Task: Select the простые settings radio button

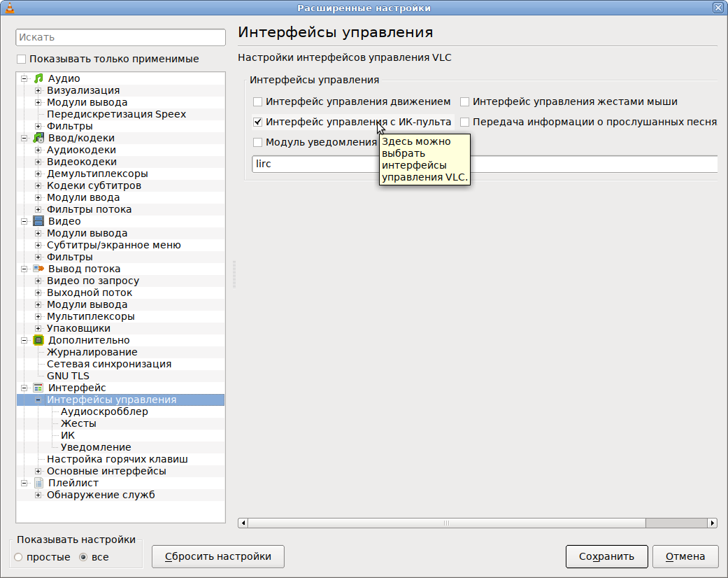Action: coord(18,557)
